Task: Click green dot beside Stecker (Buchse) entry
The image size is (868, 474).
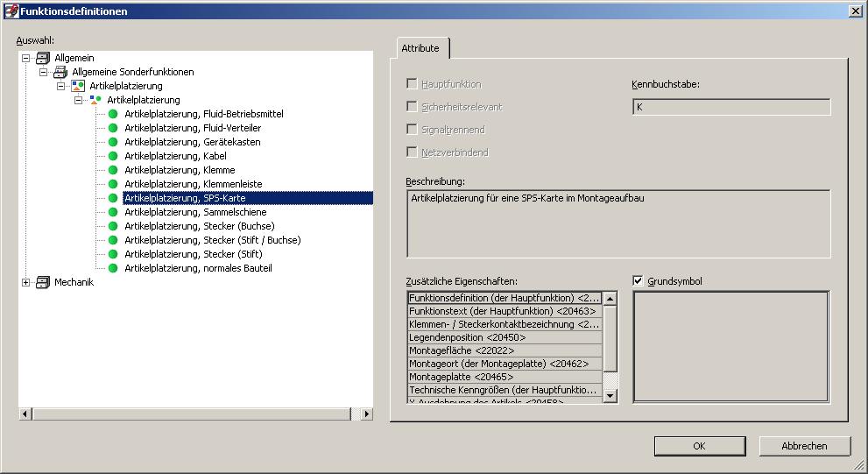Action: click(113, 226)
